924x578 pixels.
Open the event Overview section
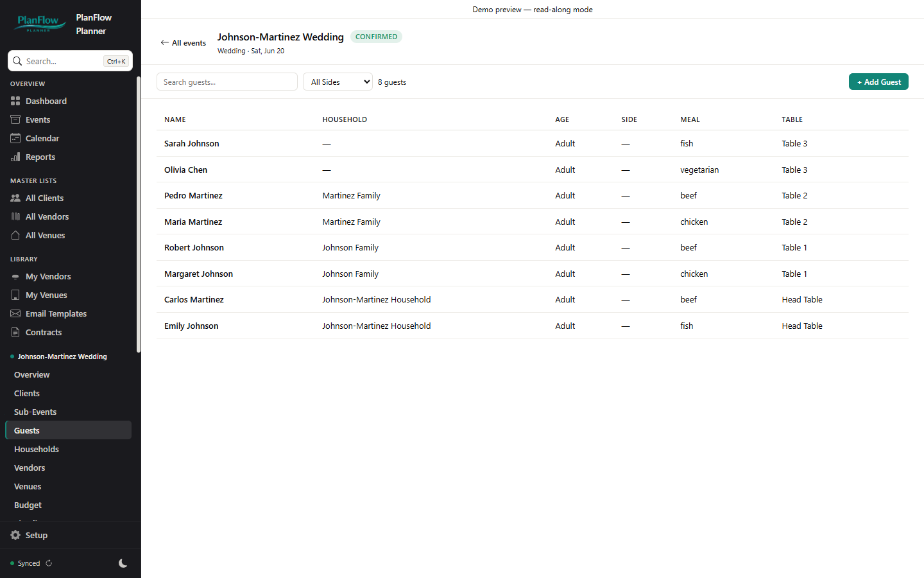tap(68, 374)
